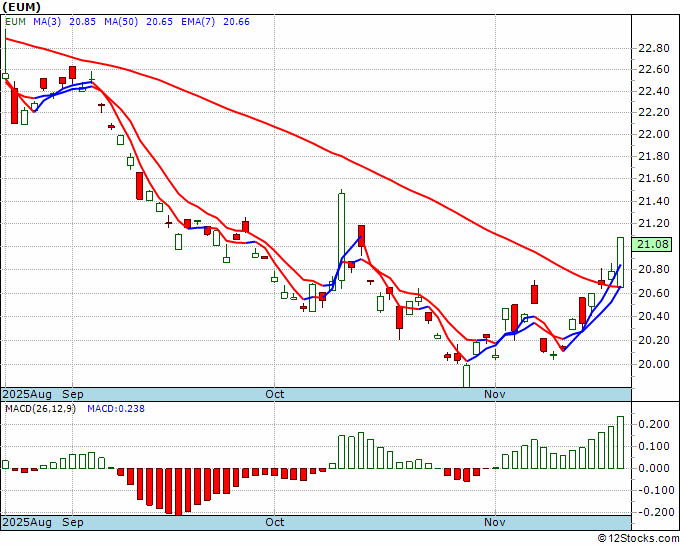Click the 22.60 price axis label
The width and height of the screenshot is (680, 546).
[654, 69]
